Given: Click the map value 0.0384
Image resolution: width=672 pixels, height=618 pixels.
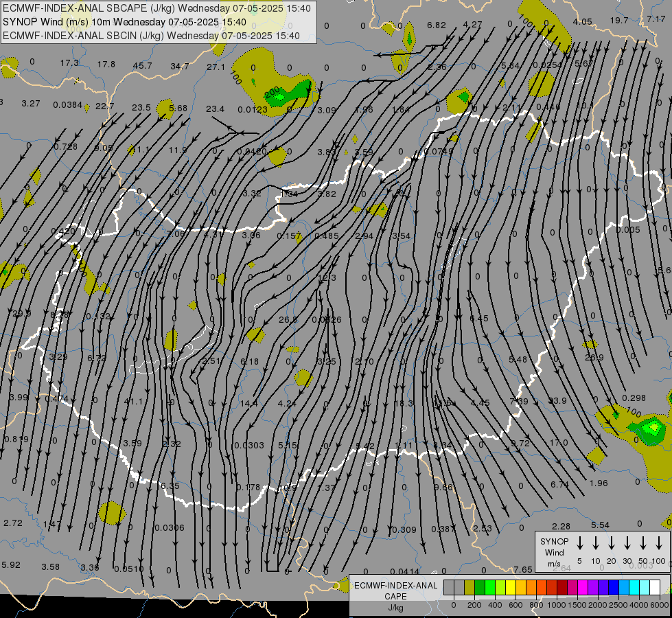Looking at the screenshot, I should pos(68,104).
